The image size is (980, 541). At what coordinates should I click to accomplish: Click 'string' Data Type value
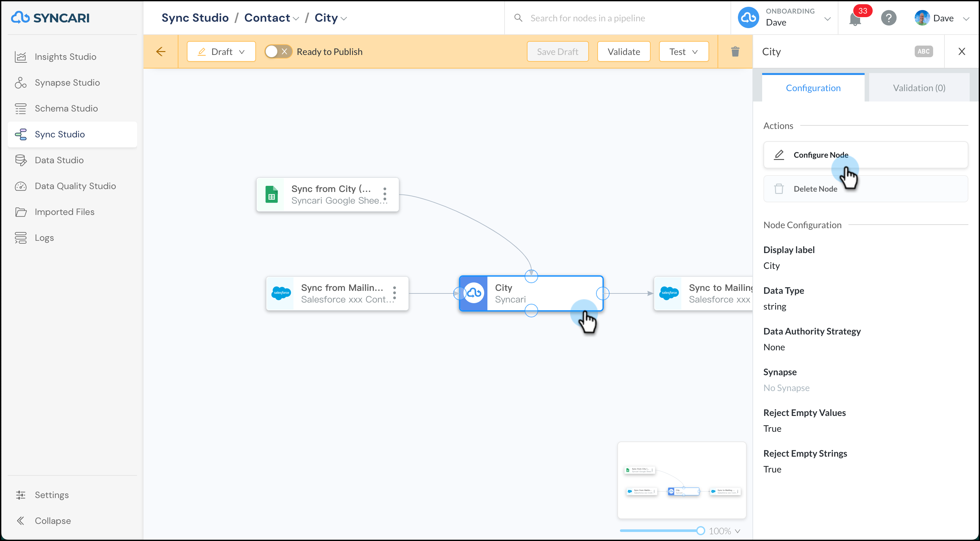coord(774,306)
